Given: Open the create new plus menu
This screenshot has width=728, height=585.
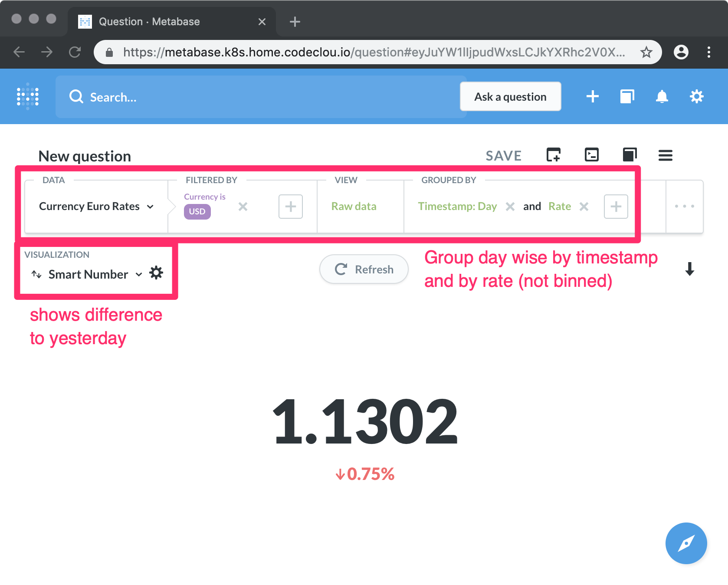Looking at the screenshot, I should 592,96.
